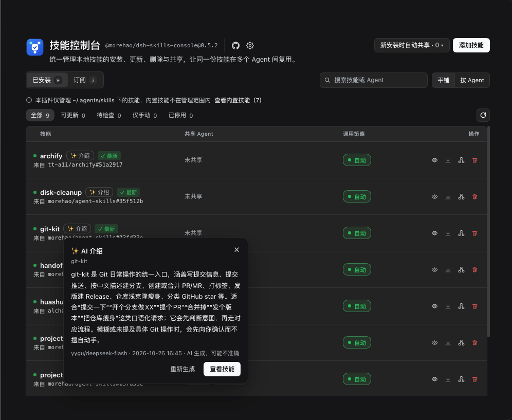This screenshot has height=420, width=512.
Task: Focus the 搜索技能或 Agent search field
Action: click(x=374, y=80)
